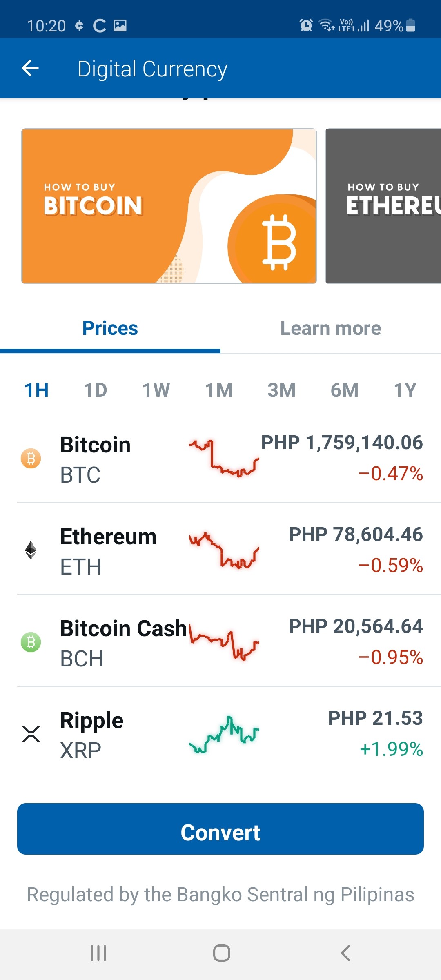Tap the green Bitcoin Cash icon
The width and height of the screenshot is (441, 980).
[x=31, y=642]
